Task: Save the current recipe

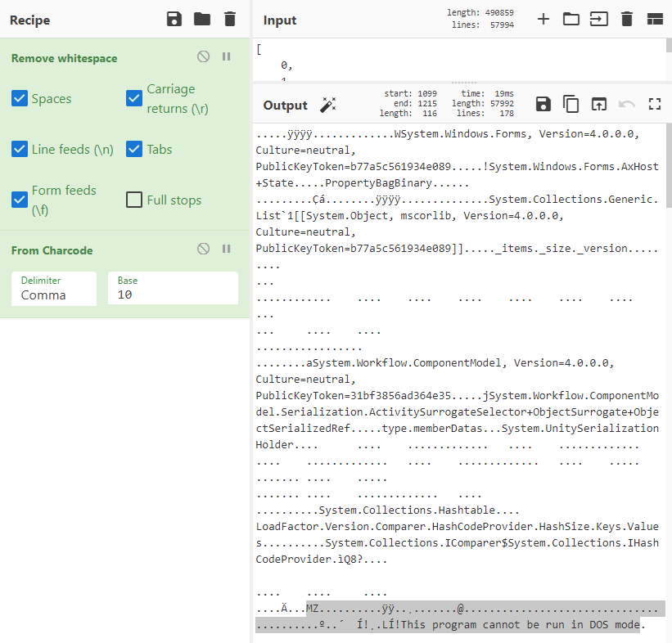Action: click(174, 20)
